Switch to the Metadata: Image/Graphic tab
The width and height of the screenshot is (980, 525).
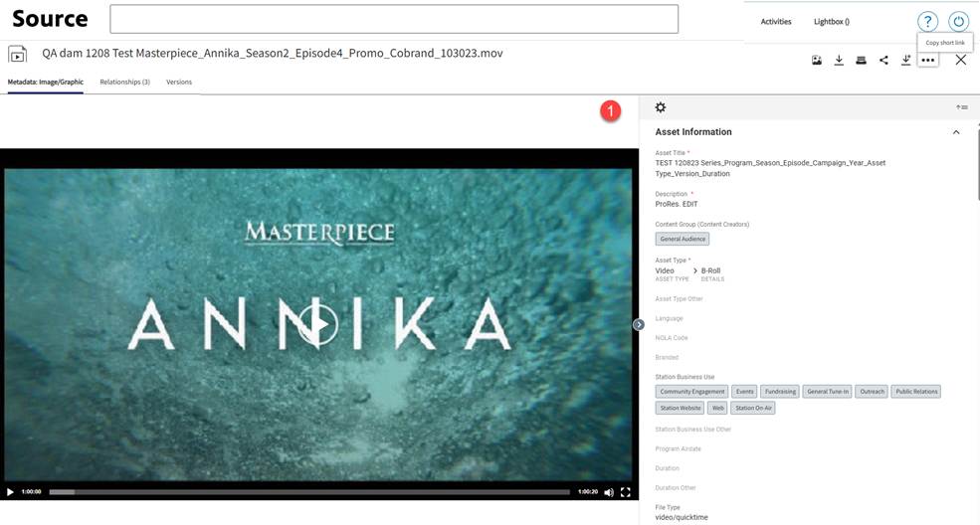(46, 82)
